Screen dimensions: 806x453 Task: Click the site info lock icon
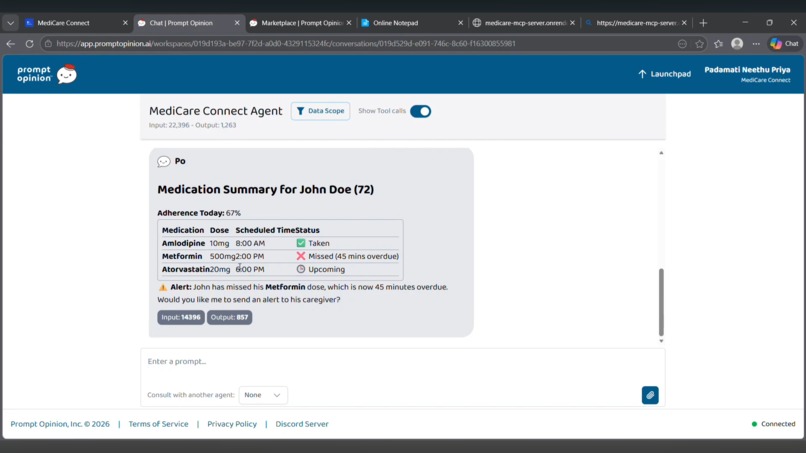point(48,44)
